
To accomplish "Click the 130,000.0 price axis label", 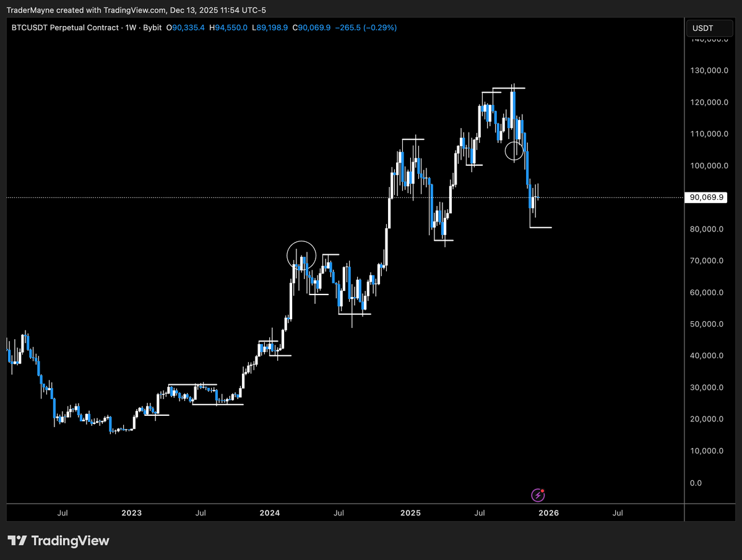I will pos(709,71).
